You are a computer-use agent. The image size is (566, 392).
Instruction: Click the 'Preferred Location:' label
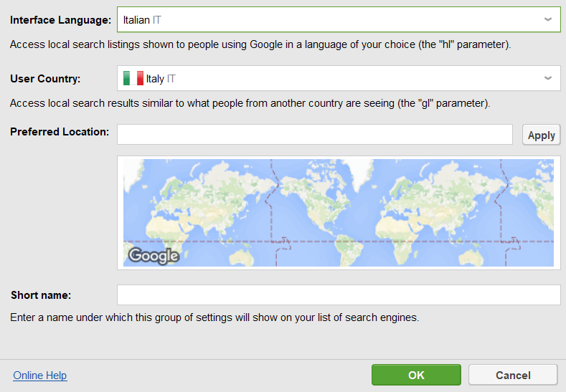point(60,132)
